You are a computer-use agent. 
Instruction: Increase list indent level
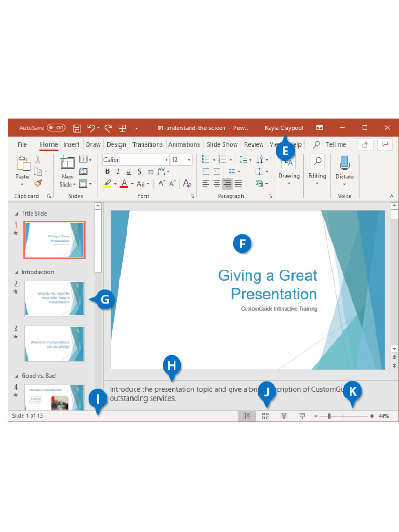coord(217,171)
